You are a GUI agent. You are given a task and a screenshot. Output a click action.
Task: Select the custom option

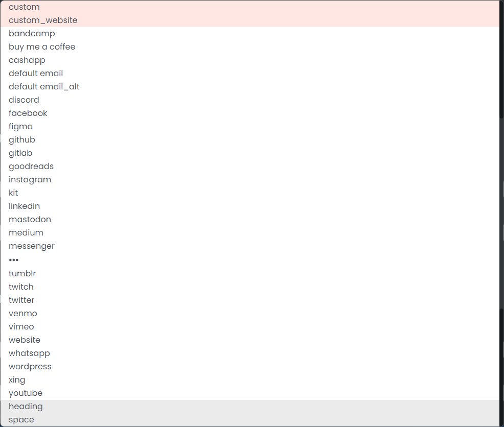250,7
